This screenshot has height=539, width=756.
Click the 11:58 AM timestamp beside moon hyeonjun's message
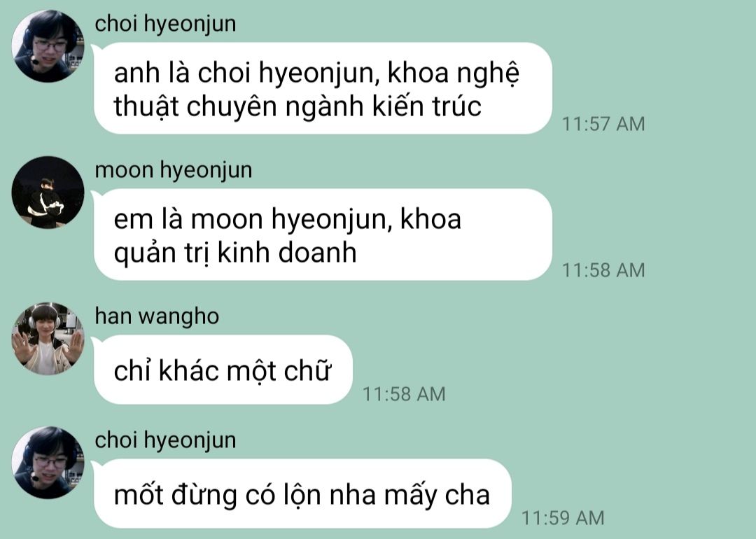603,270
